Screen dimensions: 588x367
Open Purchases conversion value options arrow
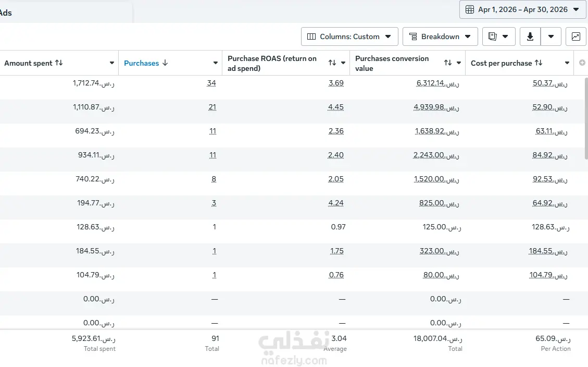click(459, 63)
